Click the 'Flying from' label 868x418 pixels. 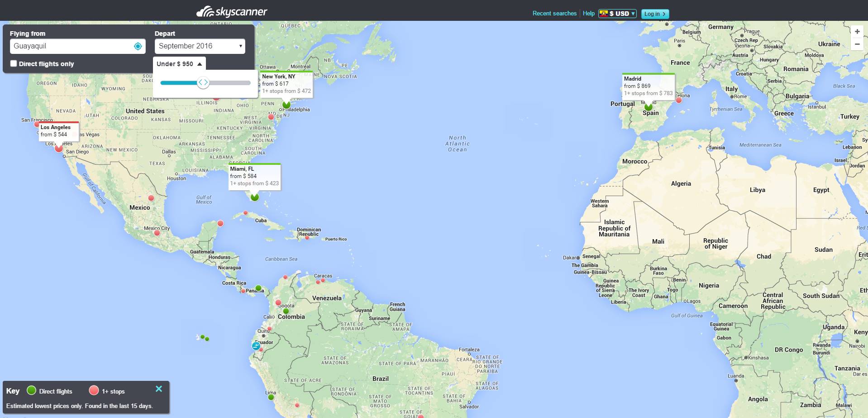pos(28,34)
